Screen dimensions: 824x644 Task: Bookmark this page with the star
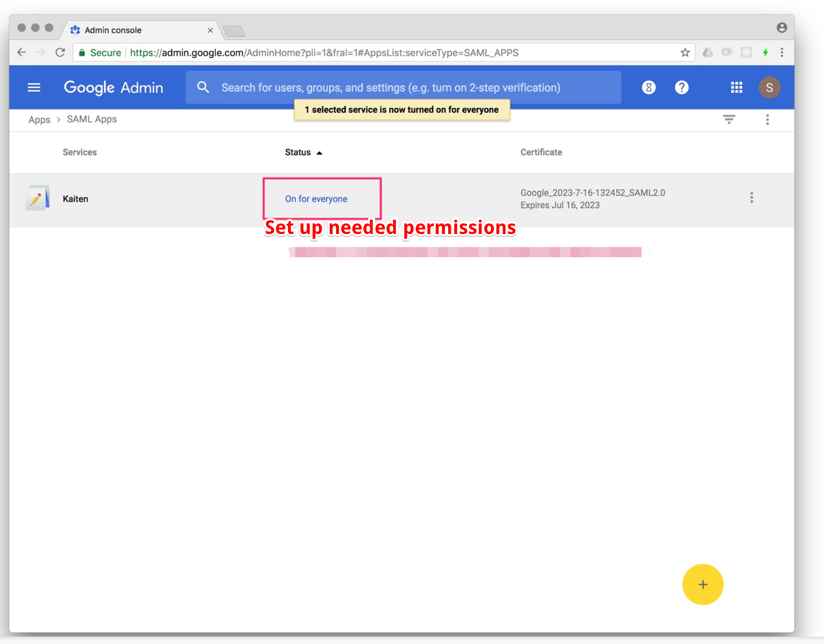[685, 53]
